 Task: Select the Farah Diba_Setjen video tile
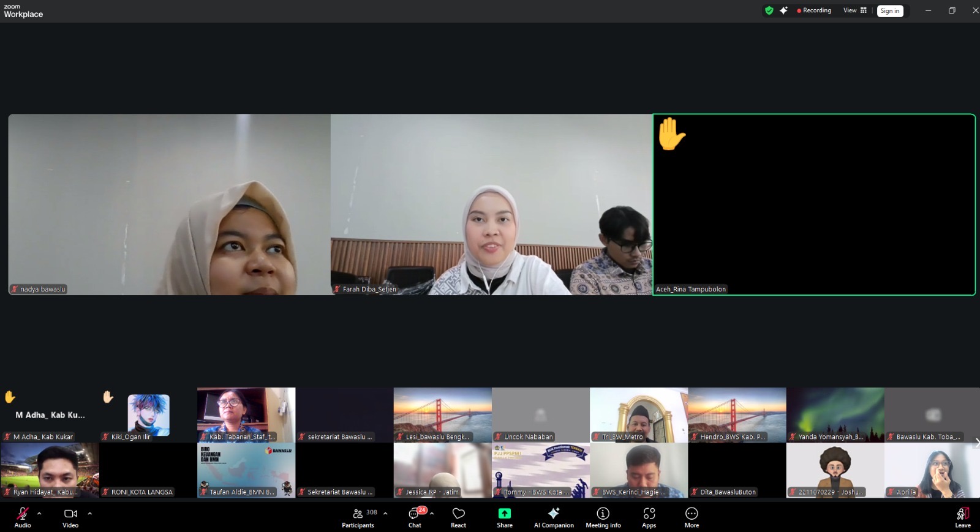[x=491, y=204]
